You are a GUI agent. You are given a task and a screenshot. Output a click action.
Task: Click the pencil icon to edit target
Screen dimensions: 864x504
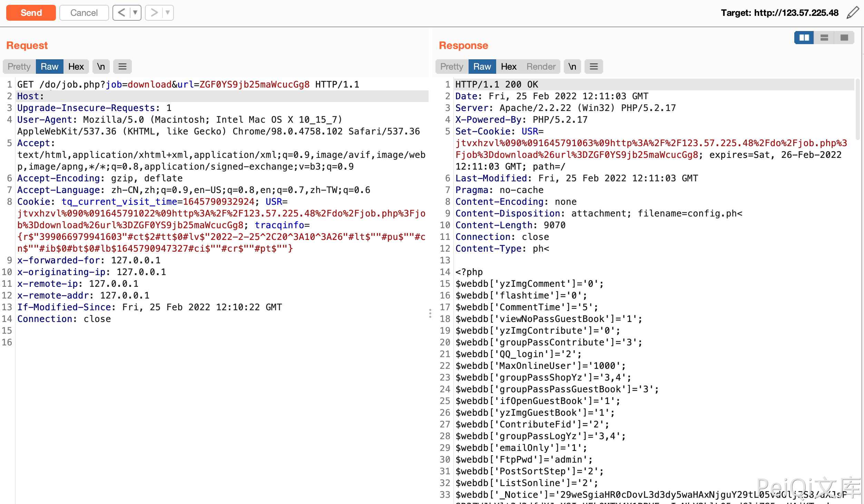tap(853, 13)
